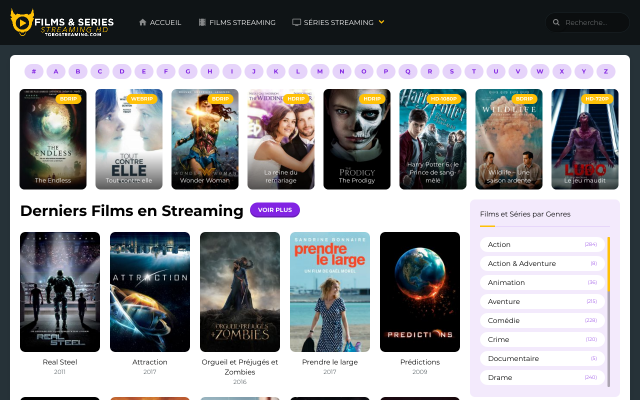Screen dimensions: 640x400
Task: Select the Comédie genre
Action: tap(542, 320)
